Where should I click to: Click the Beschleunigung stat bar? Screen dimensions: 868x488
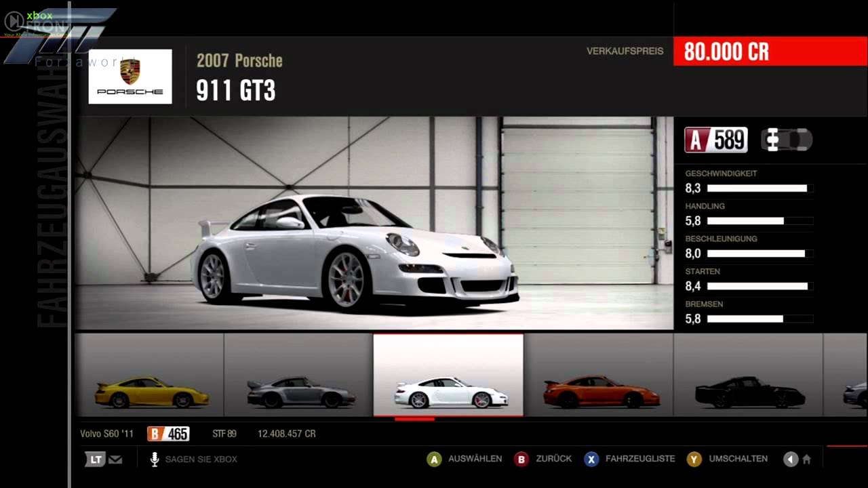(759, 253)
